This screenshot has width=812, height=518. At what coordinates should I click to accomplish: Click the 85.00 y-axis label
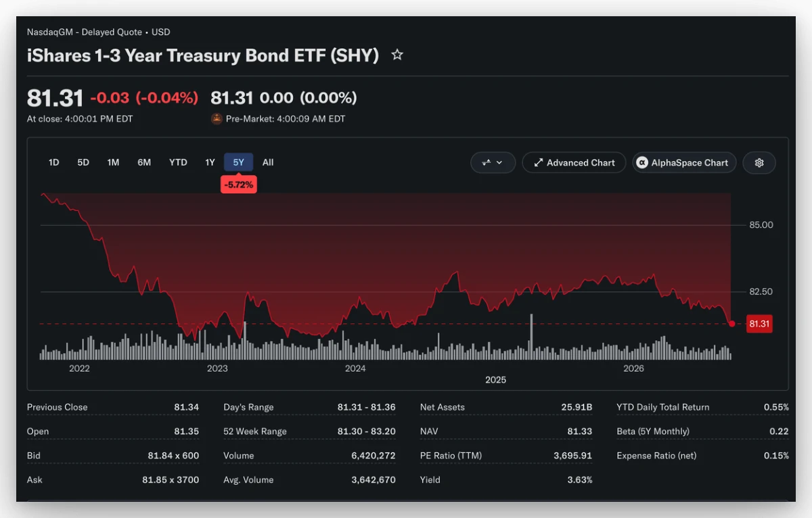tap(761, 225)
